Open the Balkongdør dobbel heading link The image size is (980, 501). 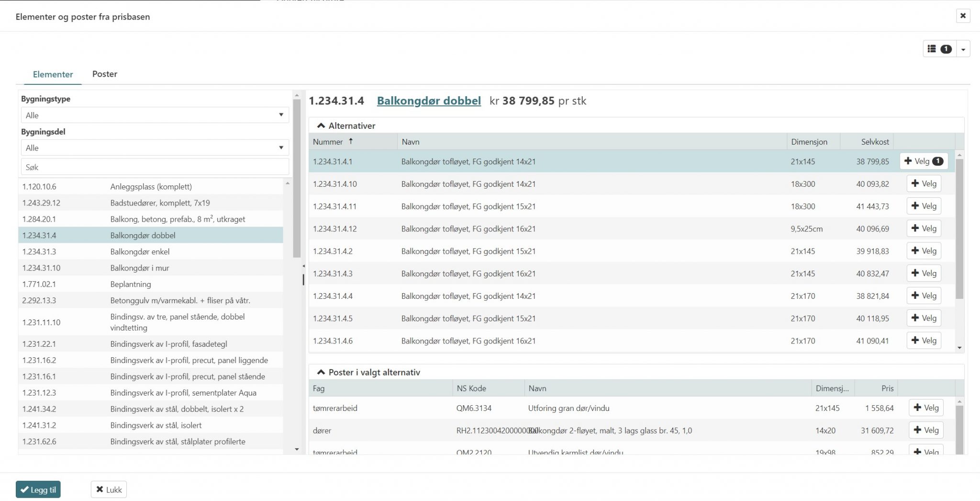[429, 101]
